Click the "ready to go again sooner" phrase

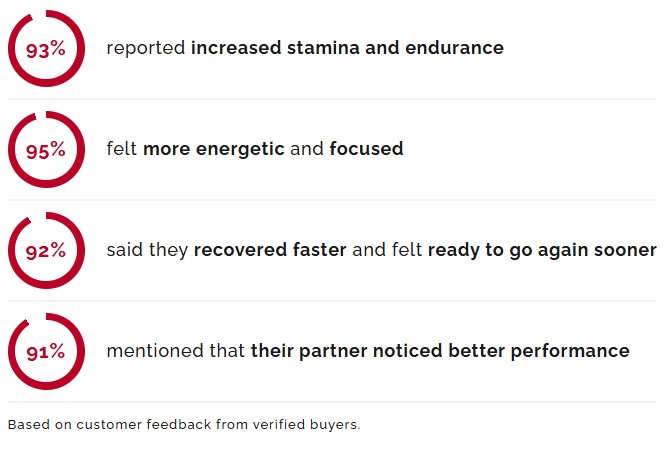pos(542,250)
